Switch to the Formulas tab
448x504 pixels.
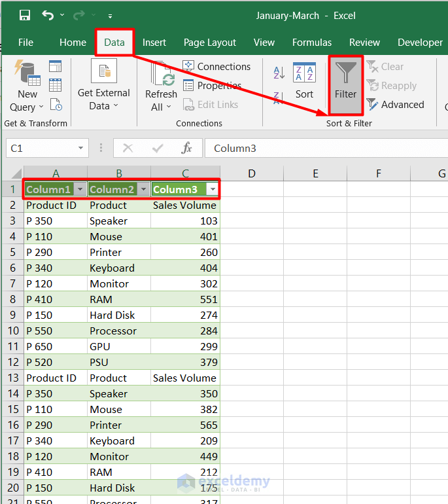312,43
